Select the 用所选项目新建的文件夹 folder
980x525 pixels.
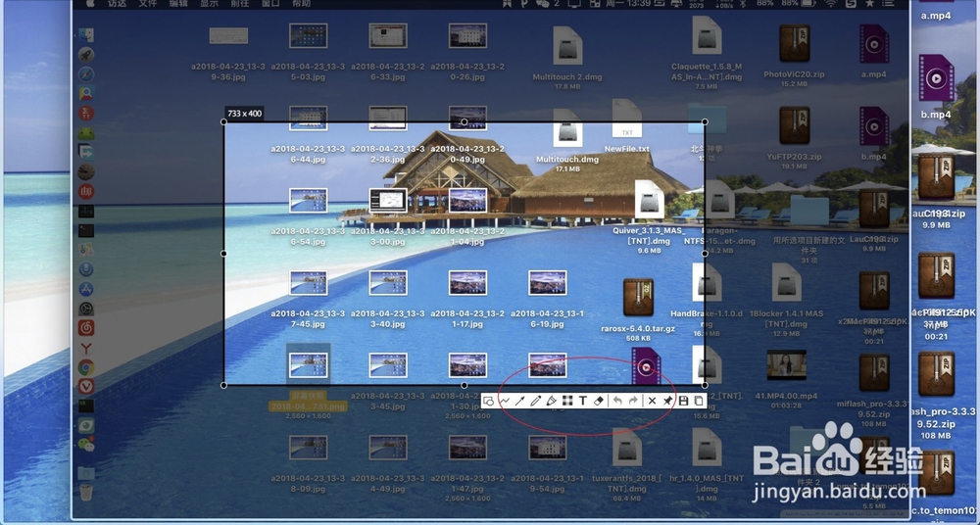point(809,211)
